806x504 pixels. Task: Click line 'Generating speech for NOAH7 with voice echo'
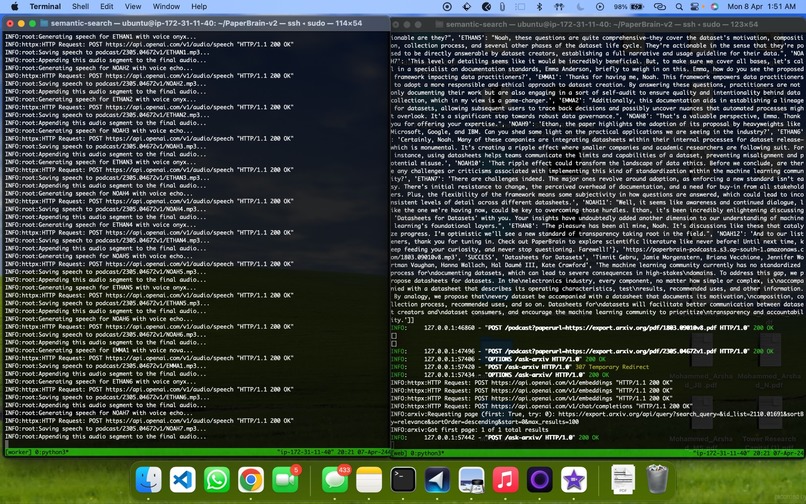click(x=99, y=413)
